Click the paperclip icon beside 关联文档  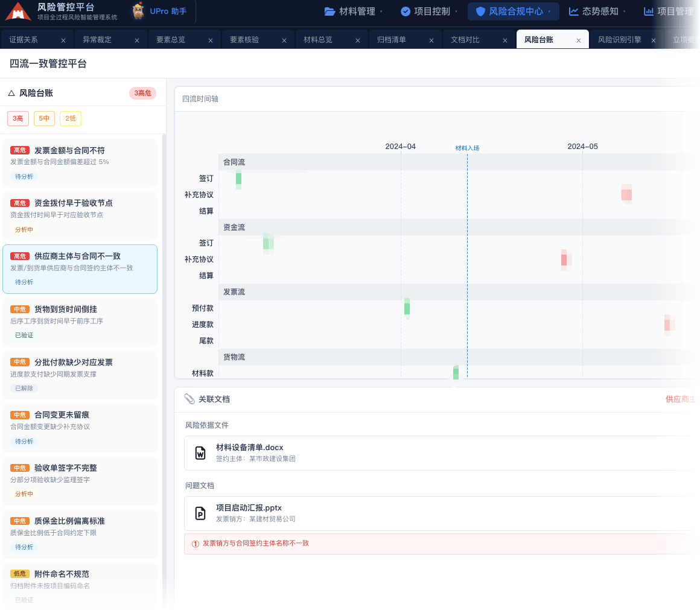click(189, 399)
